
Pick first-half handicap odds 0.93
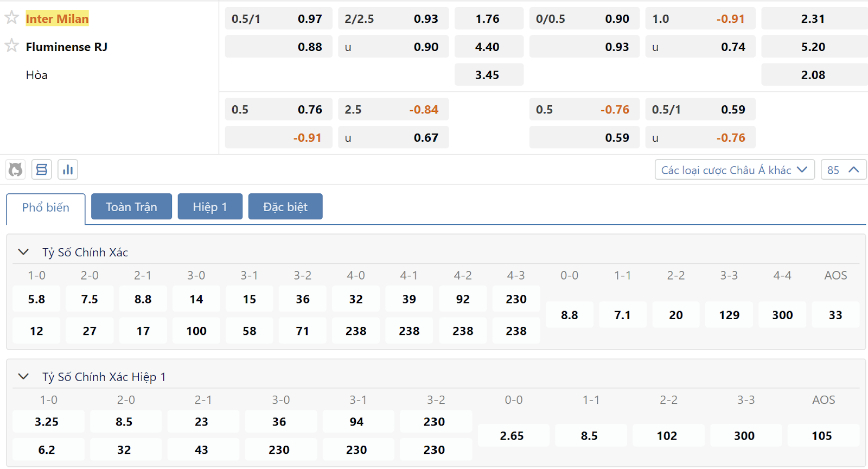[584, 47]
